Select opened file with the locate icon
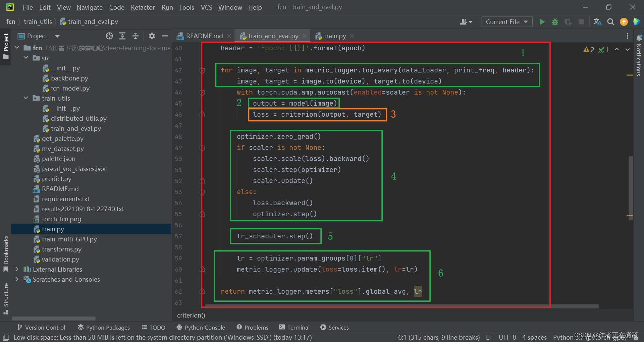Image resolution: width=644 pixels, height=342 pixels. click(x=109, y=36)
